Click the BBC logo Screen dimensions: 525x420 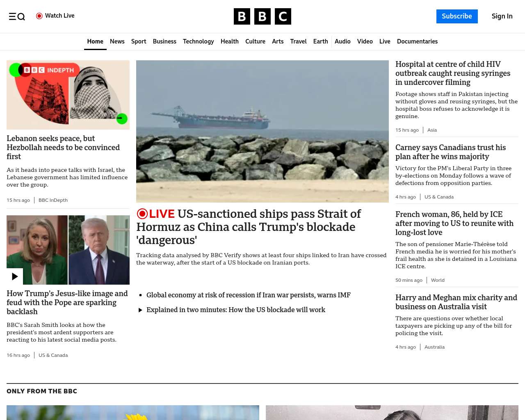pos(262,16)
